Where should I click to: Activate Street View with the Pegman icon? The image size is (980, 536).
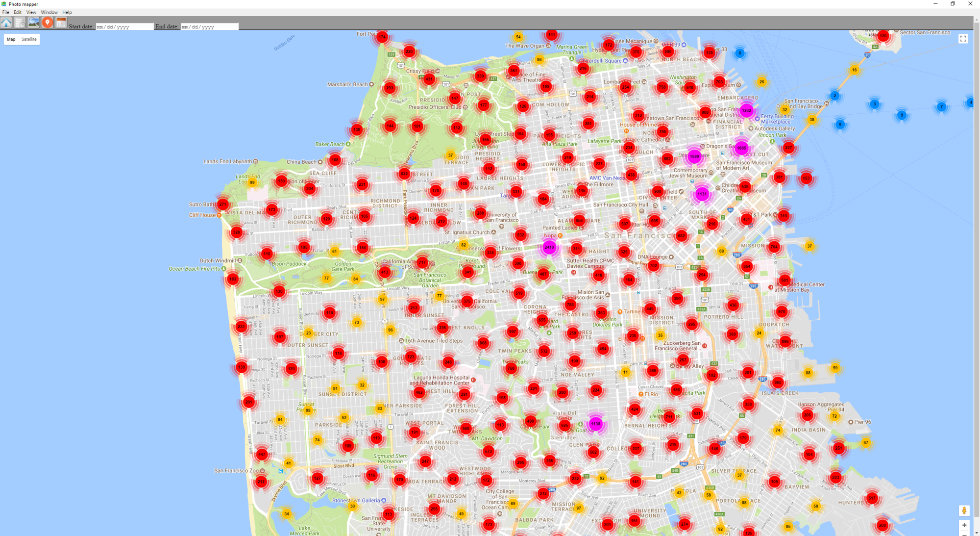coord(964,510)
